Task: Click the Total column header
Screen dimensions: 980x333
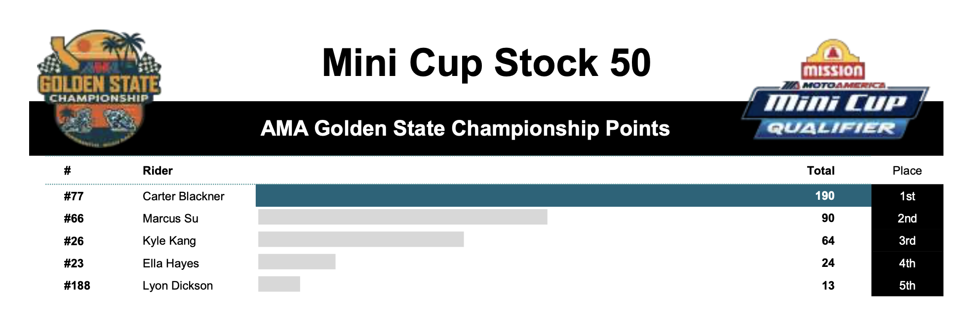Action: (x=821, y=171)
